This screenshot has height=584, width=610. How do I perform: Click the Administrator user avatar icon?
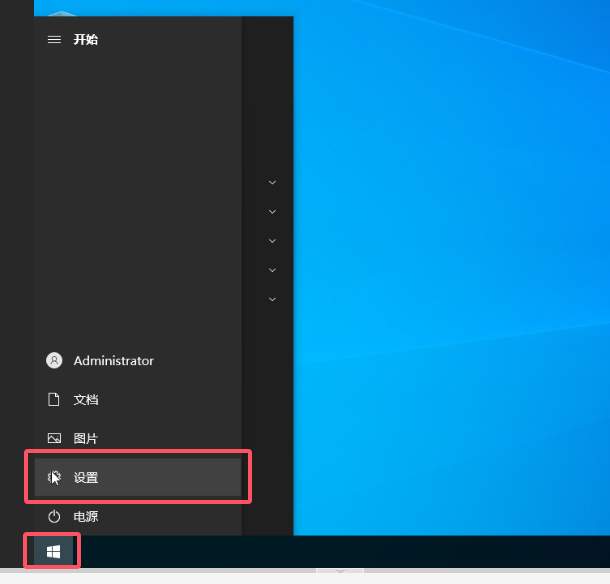pyautogui.click(x=54, y=360)
